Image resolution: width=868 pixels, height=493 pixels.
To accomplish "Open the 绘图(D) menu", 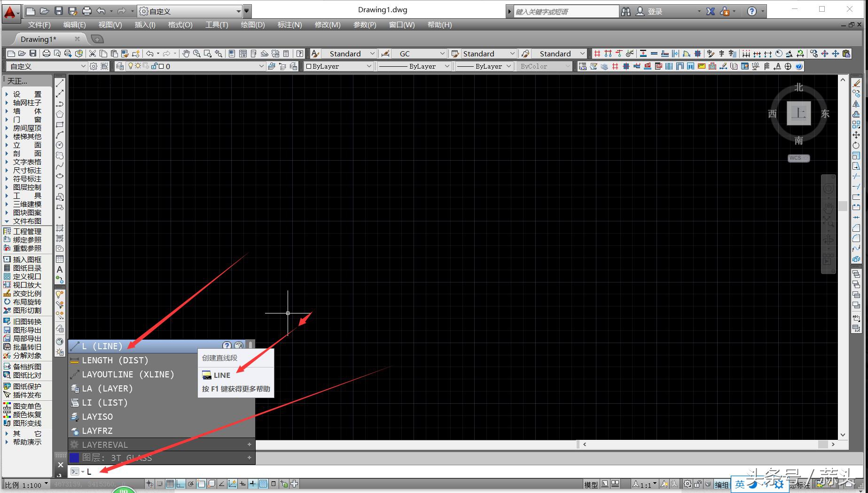I will pos(253,25).
